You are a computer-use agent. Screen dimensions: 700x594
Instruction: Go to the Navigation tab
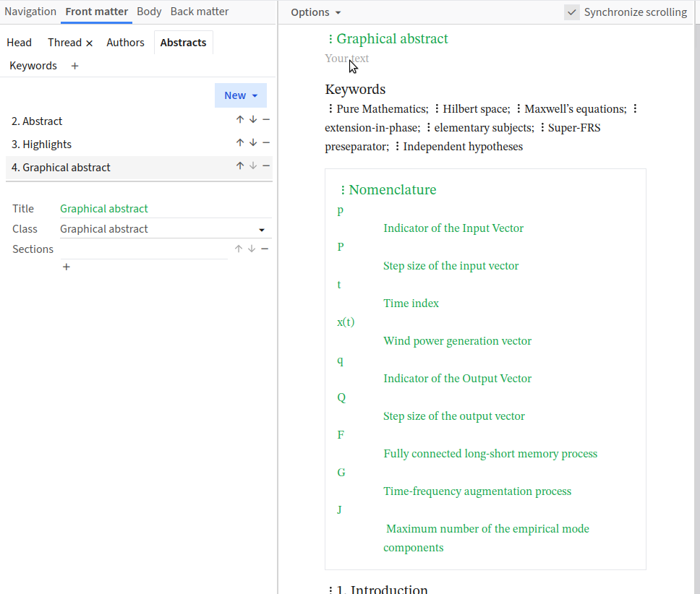[x=30, y=12]
